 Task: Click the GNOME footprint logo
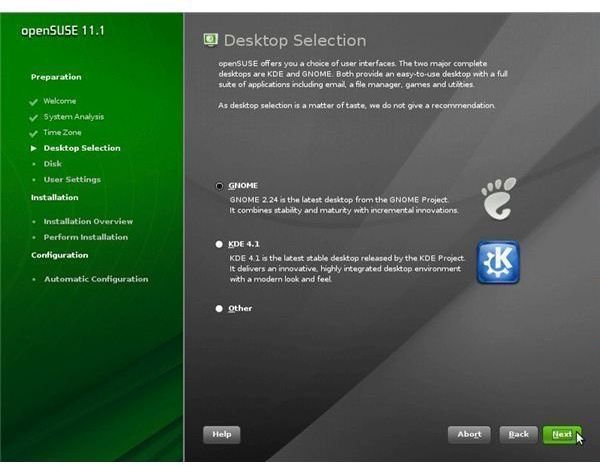[499, 198]
